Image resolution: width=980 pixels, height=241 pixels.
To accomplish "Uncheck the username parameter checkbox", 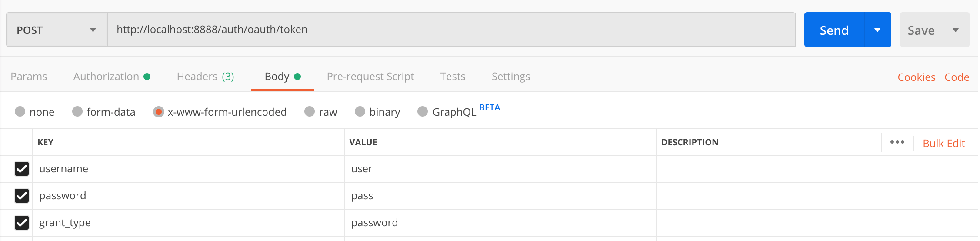I will coord(22,169).
